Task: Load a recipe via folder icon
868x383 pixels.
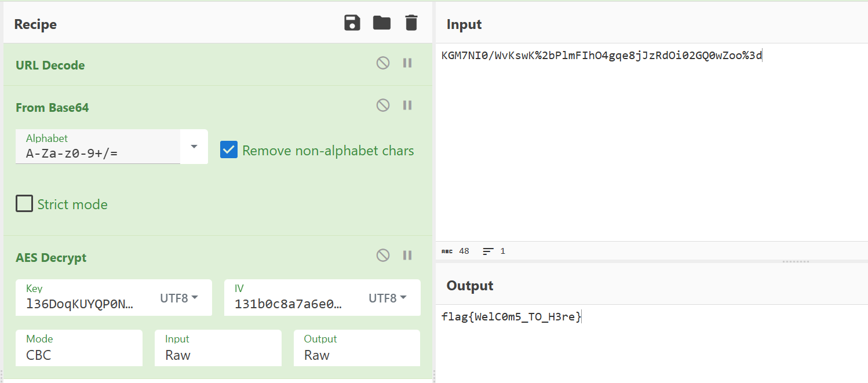Action: (x=381, y=23)
